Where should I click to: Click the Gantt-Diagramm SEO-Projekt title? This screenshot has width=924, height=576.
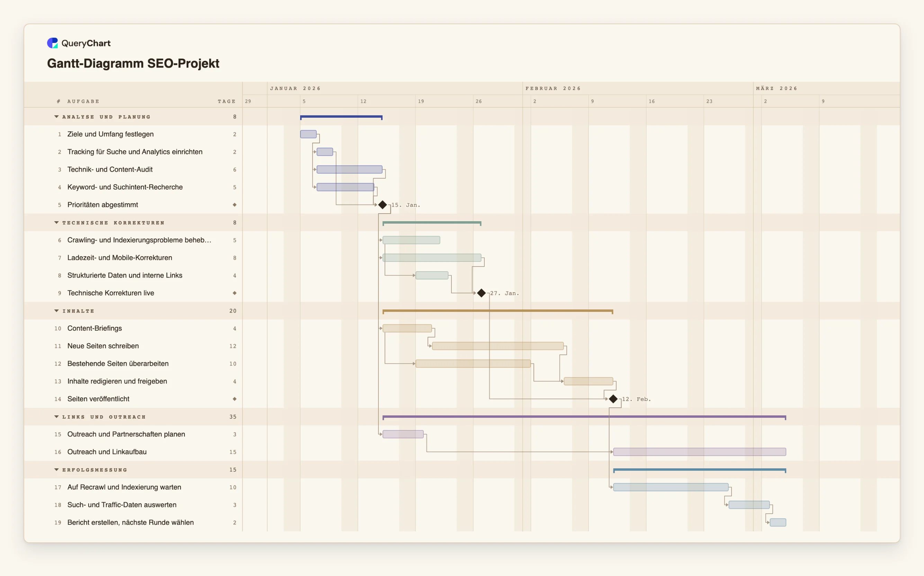pos(133,63)
